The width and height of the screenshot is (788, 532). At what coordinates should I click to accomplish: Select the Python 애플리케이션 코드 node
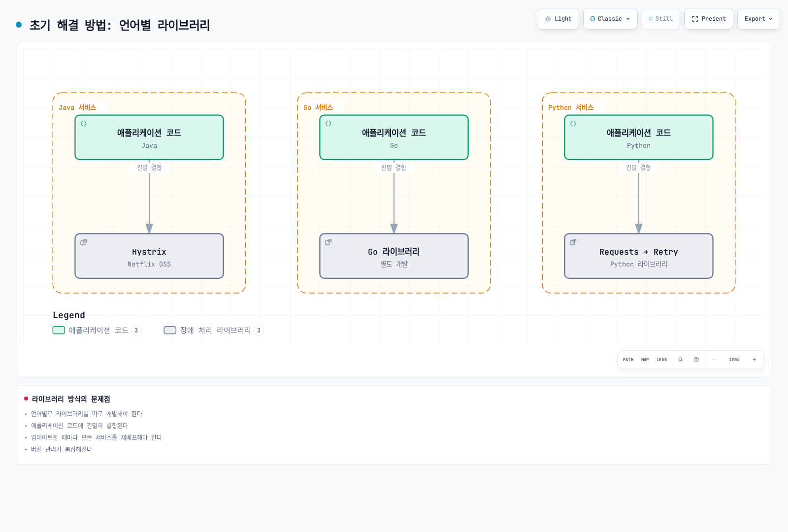(639, 137)
